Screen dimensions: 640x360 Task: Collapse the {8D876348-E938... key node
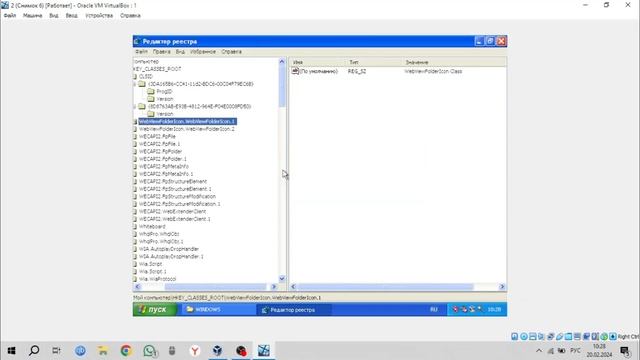pyautogui.click(x=135, y=107)
